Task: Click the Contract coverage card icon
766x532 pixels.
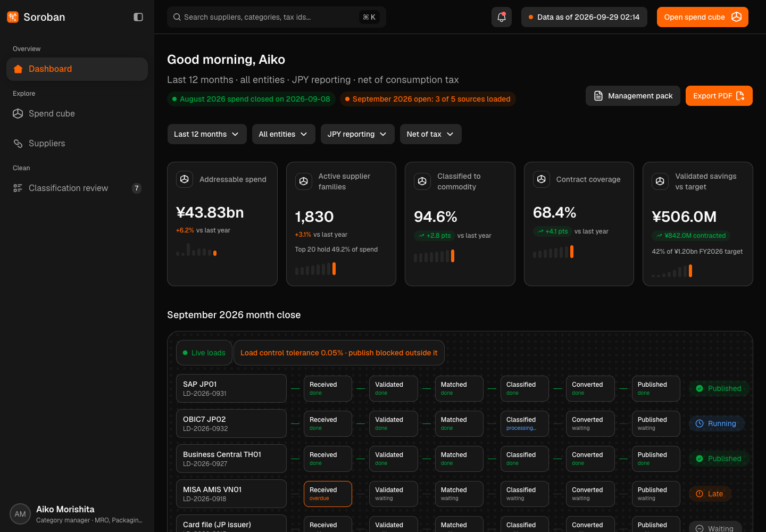Action: (542, 179)
